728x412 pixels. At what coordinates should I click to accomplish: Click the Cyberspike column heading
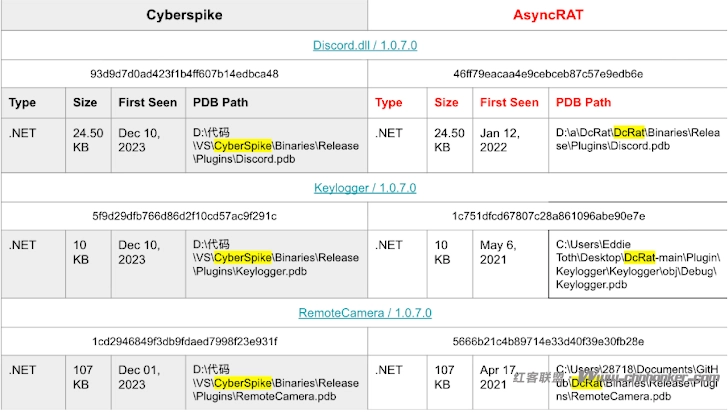pyautogui.click(x=184, y=15)
